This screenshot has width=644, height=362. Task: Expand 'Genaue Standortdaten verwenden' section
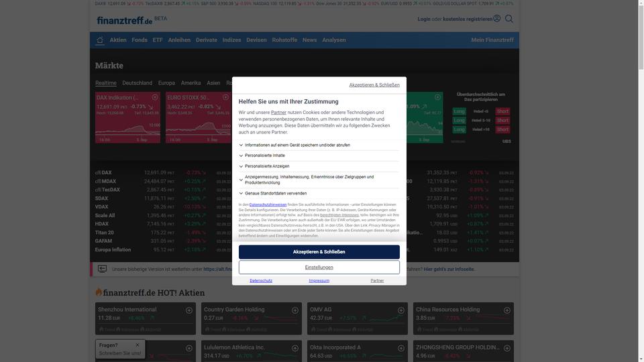click(x=319, y=193)
